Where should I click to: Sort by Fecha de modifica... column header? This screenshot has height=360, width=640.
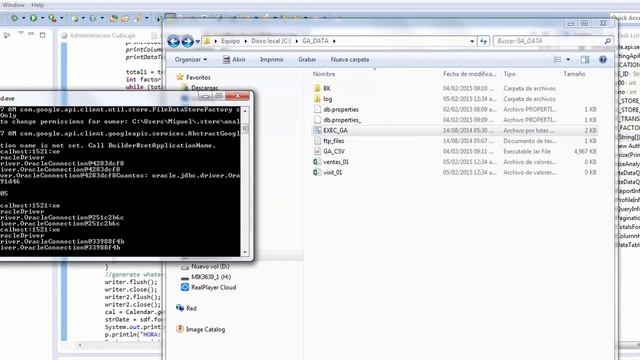coord(470,74)
